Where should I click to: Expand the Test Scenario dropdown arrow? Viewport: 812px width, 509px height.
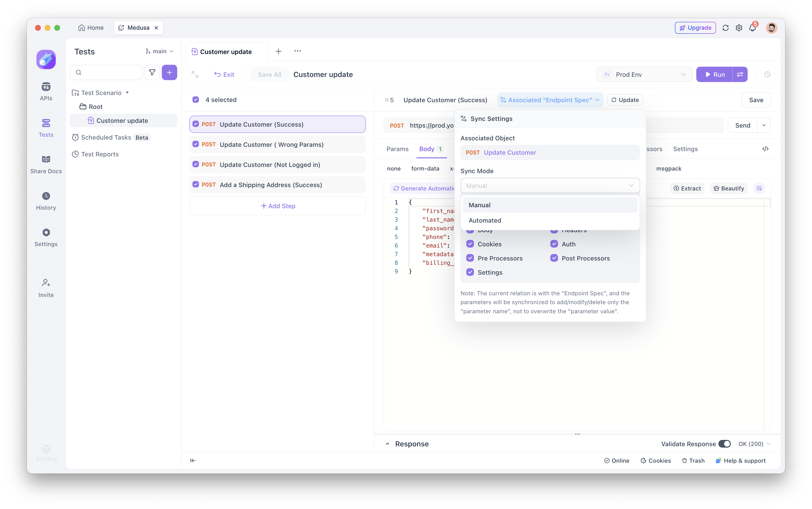[x=127, y=93]
